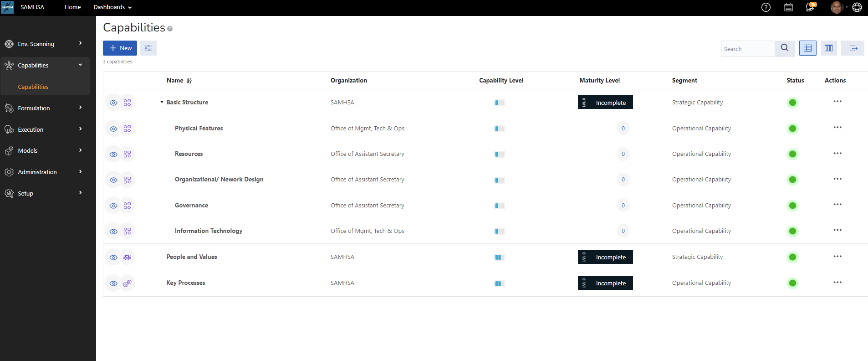The width and height of the screenshot is (868, 361).
Task: Click the search magnifier button
Action: tap(785, 48)
